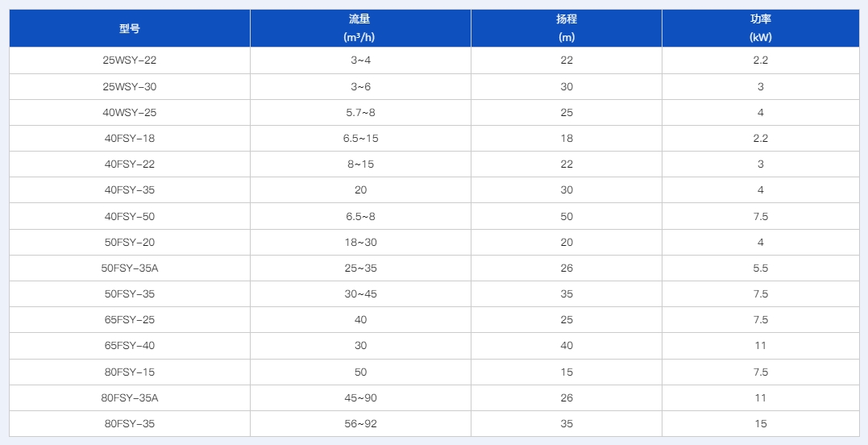Select the 80FSY-35A model cell
868x445 pixels.
click(130, 397)
